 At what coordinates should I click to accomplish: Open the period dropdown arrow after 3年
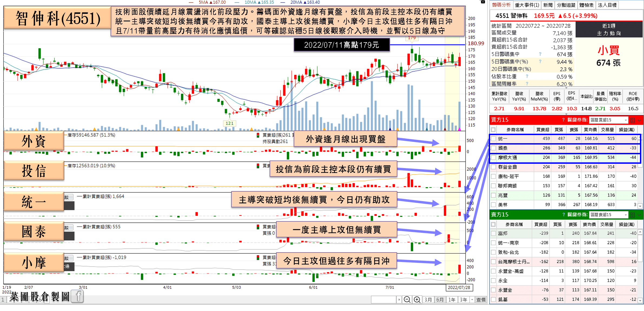click(472, 300)
